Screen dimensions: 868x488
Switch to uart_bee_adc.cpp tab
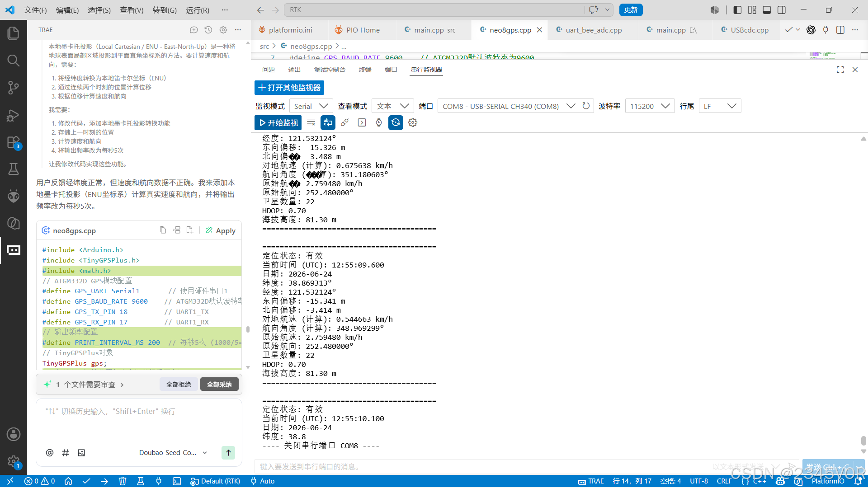[594, 30]
